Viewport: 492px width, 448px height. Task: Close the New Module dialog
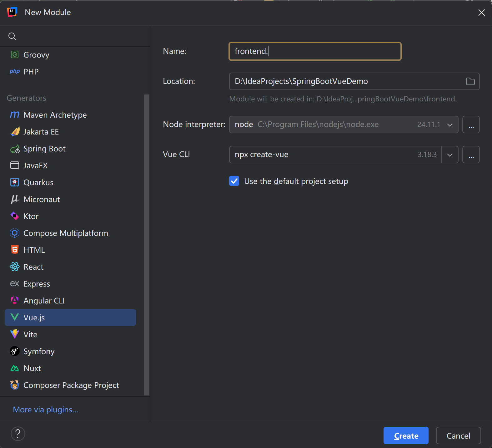[481, 13]
